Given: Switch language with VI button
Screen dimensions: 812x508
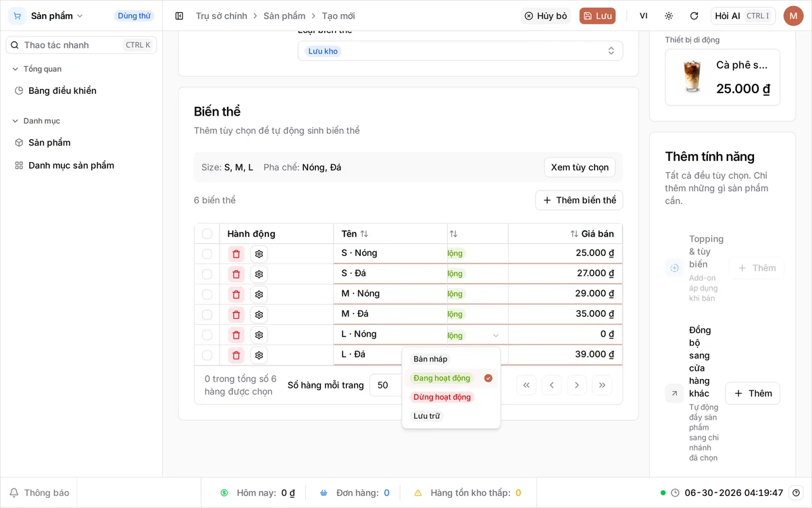Looking at the screenshot, I should point(643,16).
